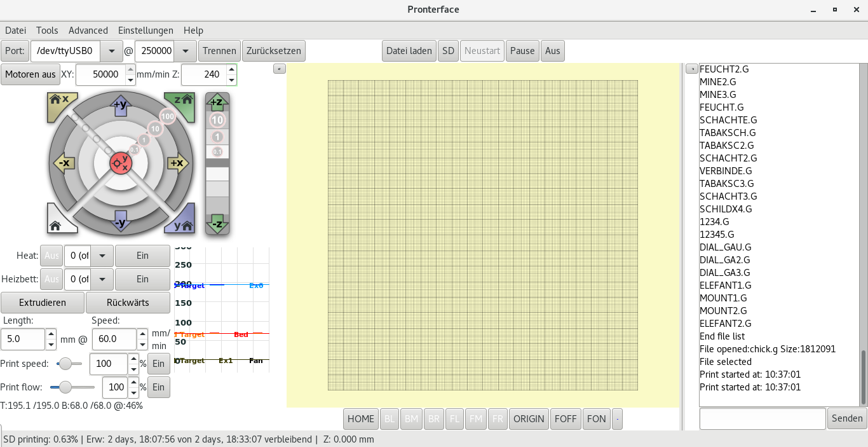
Task: Open the Einstellungen menu
Action: pos(146,31)
